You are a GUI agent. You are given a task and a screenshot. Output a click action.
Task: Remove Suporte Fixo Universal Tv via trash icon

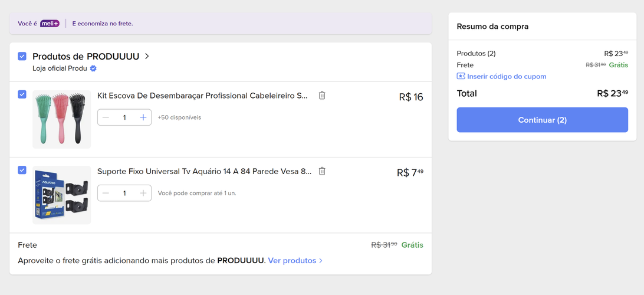coord(322,171)
